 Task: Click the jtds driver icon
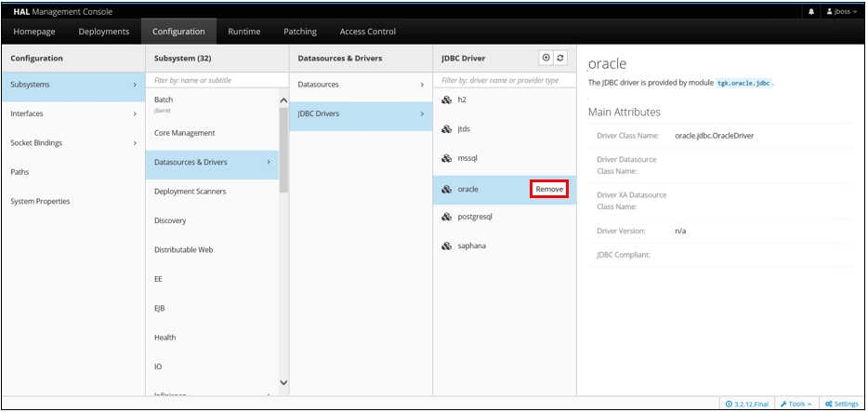click(446, 129)
